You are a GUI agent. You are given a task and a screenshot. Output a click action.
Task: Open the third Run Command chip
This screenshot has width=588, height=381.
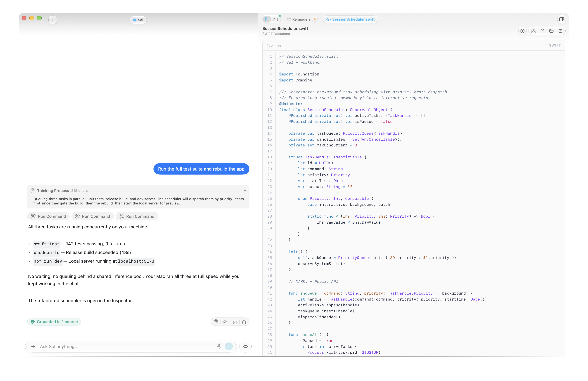[137, 217]
